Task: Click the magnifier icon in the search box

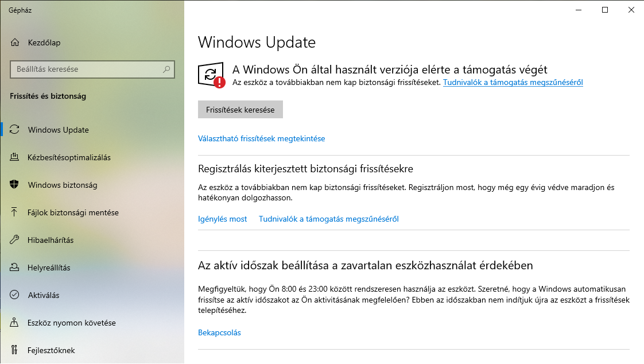Action: coord(166,69)
